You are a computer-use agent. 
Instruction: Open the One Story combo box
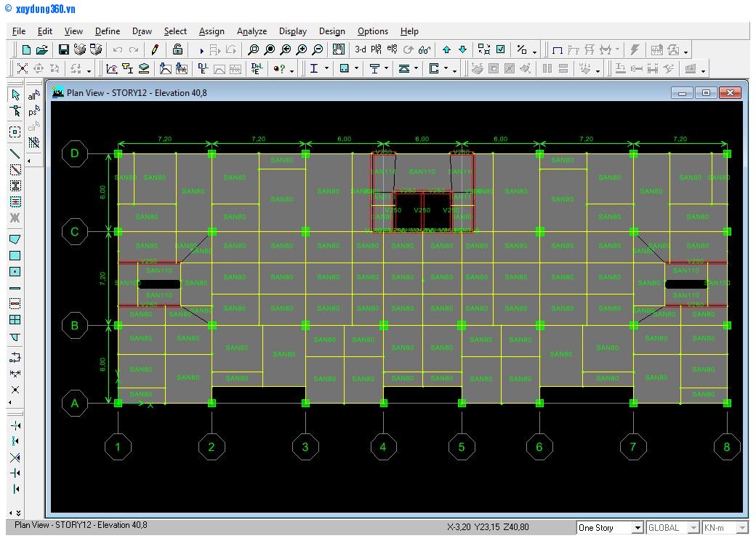coord(610,528)
